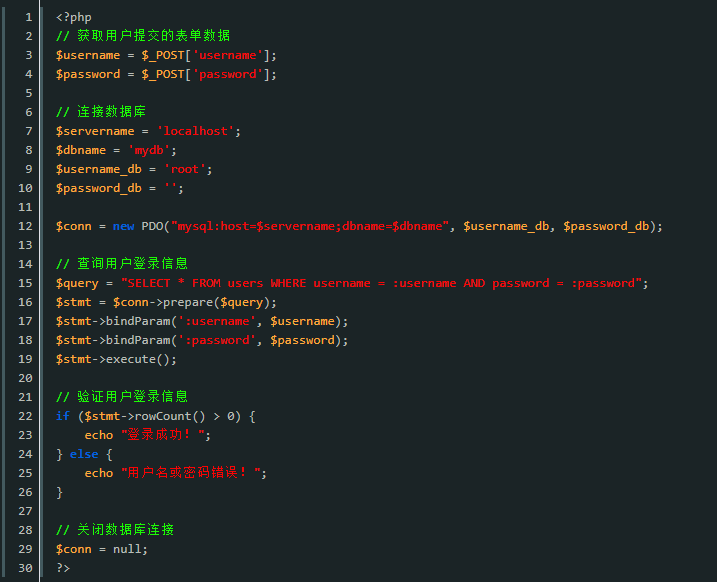The image size is (717, 582).
Task: Click the 'mysql:host=$servername' connection string
Action: click(x=257, y=226)
